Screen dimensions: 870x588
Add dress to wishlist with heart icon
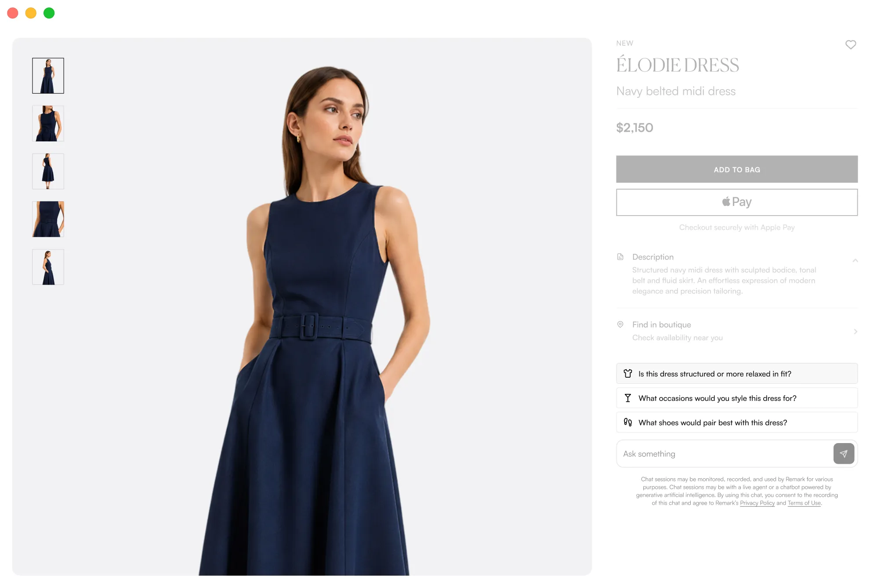point(851,44)
